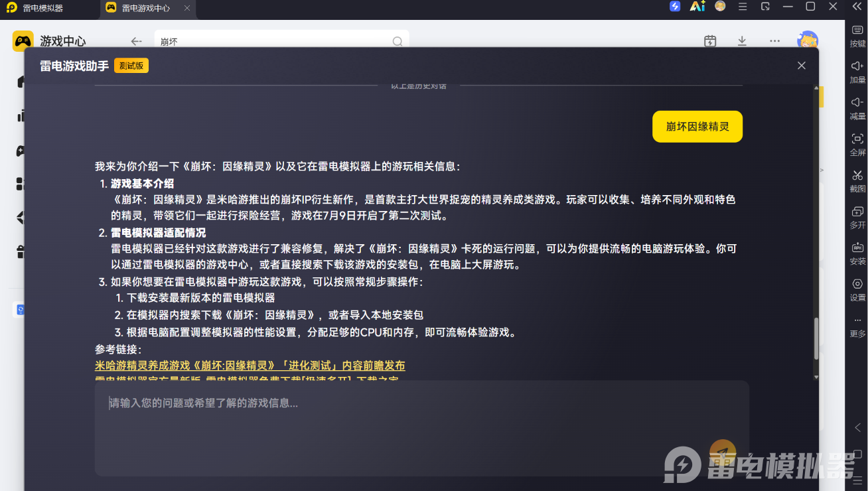Click the 雷电游戏助手 dialog title

coord(74,66)
